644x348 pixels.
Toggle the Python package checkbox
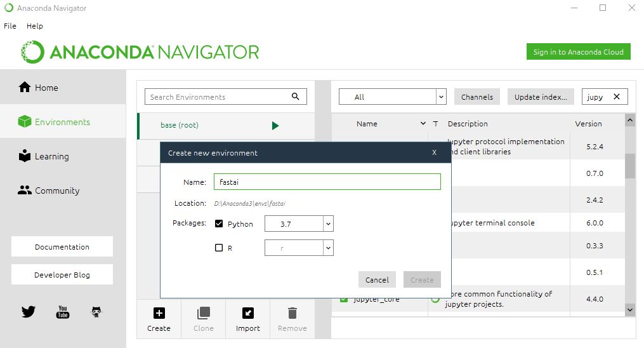tap(219, 224)
